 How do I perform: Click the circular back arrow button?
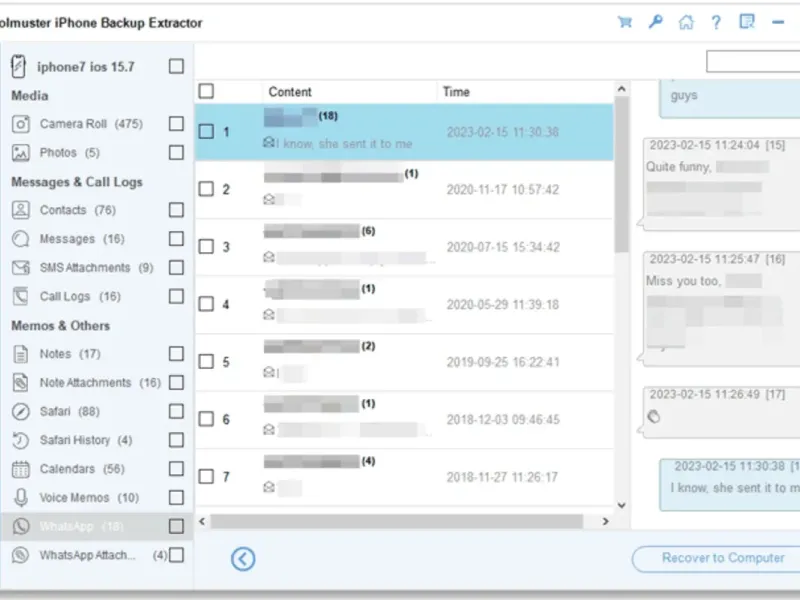pyautogui.click(x=243, y=559)
